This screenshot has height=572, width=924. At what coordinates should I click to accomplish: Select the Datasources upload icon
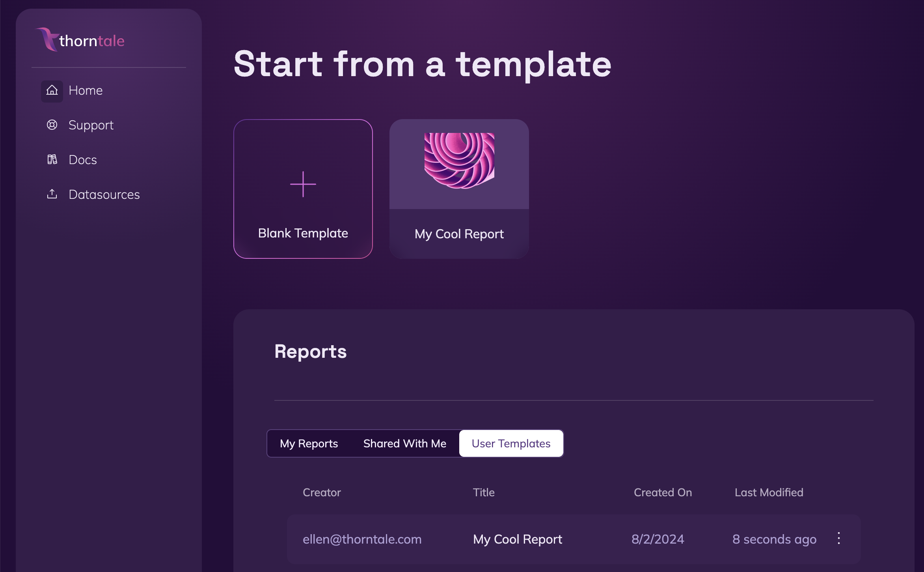[x=52, y=194]
